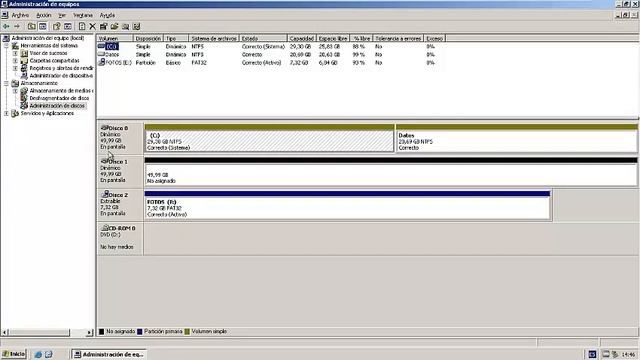Expand Almacenamiento de medios extraíbles node
This screenshot has width=640, height=360.
point(15,91)
